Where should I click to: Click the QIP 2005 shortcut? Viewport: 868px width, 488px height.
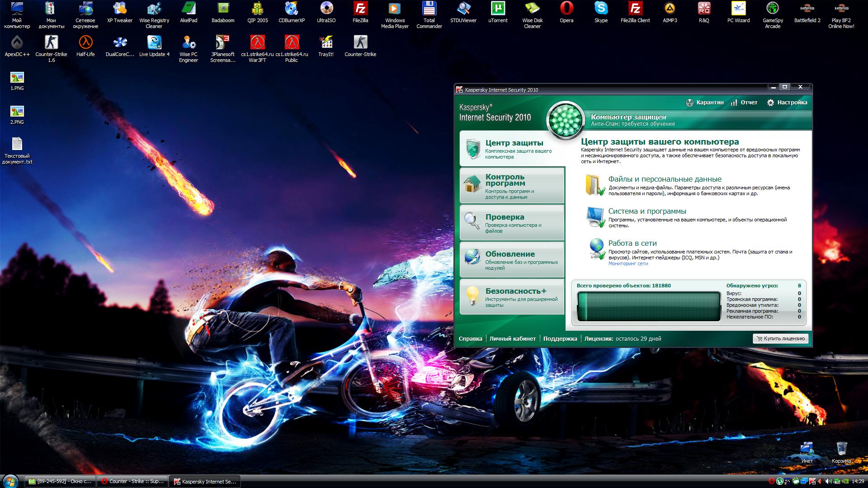pyautogui.click(x=257, y=13)
